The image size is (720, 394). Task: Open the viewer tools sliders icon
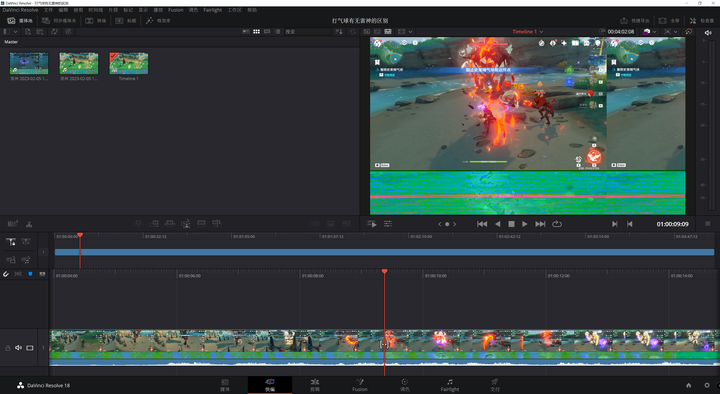tap(388, 224)
